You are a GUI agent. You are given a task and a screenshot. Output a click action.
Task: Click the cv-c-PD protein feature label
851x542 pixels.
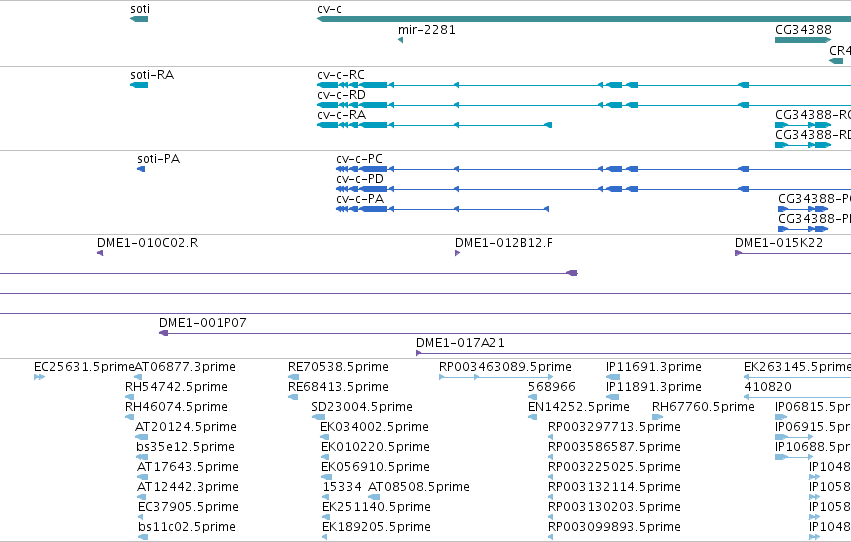(360, 178)
